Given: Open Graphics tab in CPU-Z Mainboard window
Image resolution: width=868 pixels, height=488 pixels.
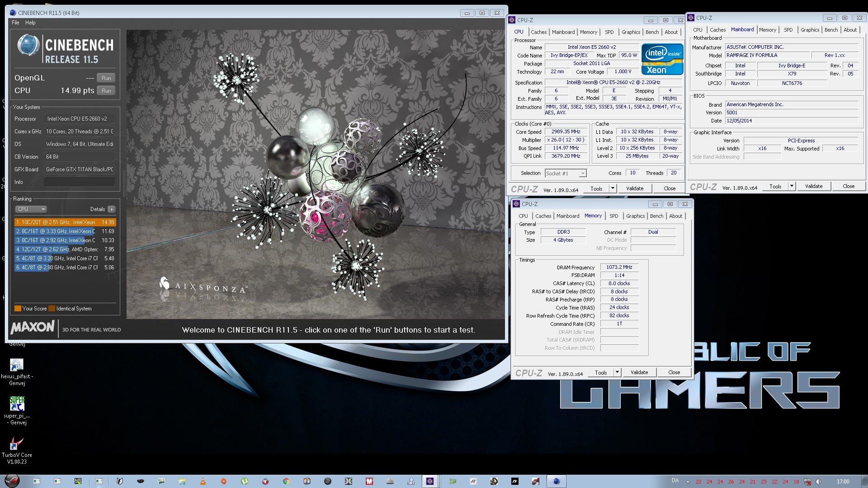Looking at the screenshot, I should 810,30.
